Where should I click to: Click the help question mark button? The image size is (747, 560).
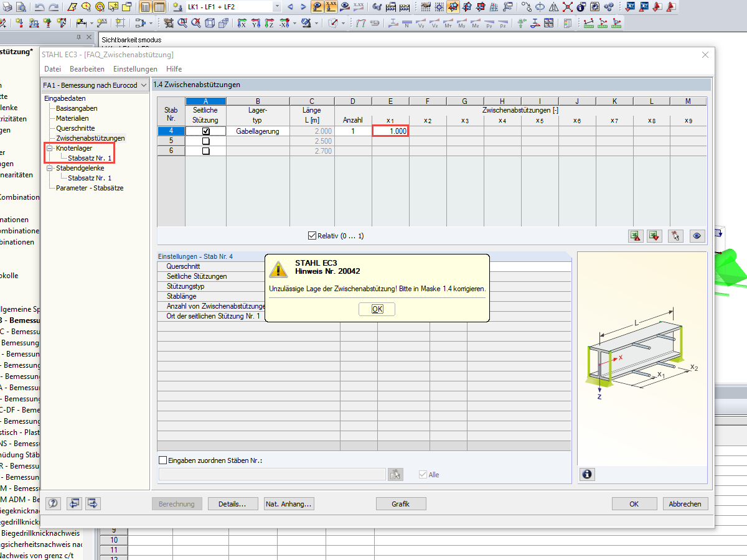pyautogui.click(x=54, y=503)
